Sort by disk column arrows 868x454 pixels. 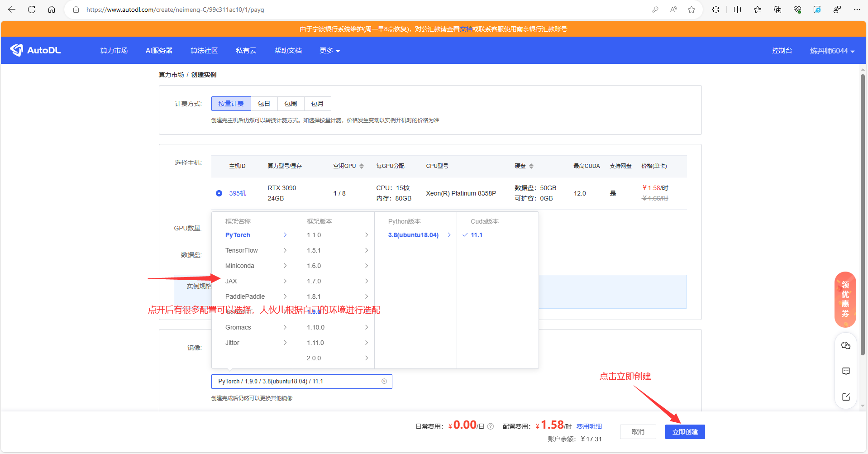tap(531, 166)
